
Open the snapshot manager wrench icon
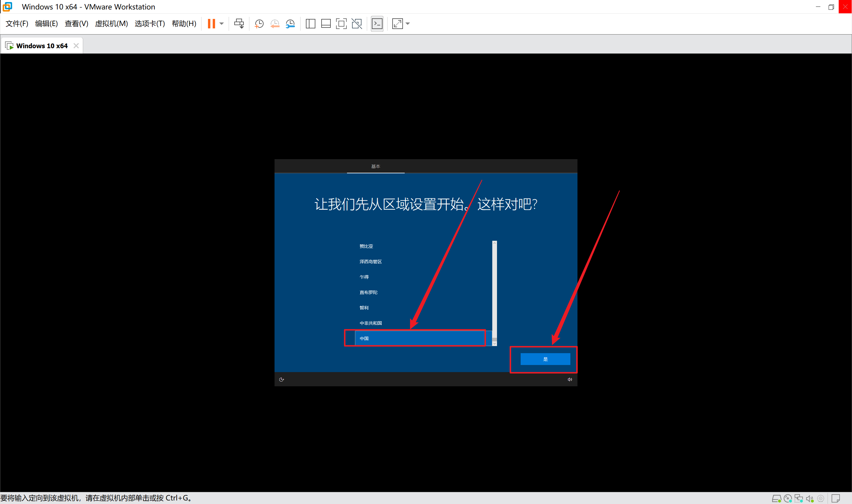point(290,23)
